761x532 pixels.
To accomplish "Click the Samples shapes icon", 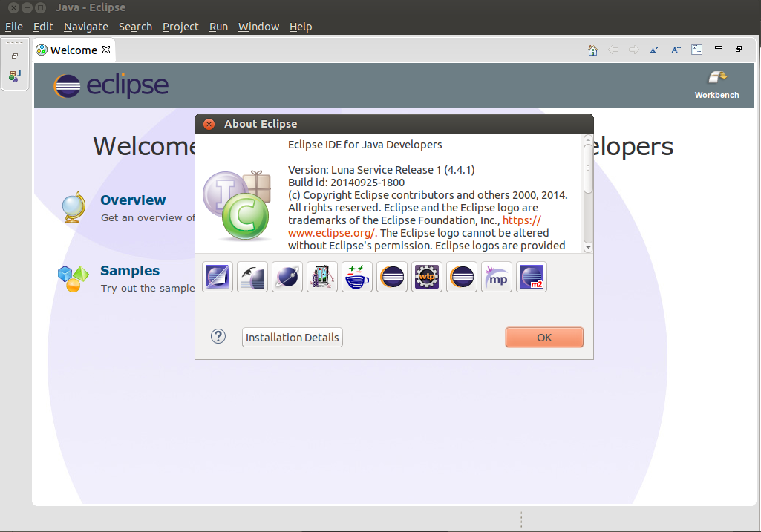I will pos(74,278).
